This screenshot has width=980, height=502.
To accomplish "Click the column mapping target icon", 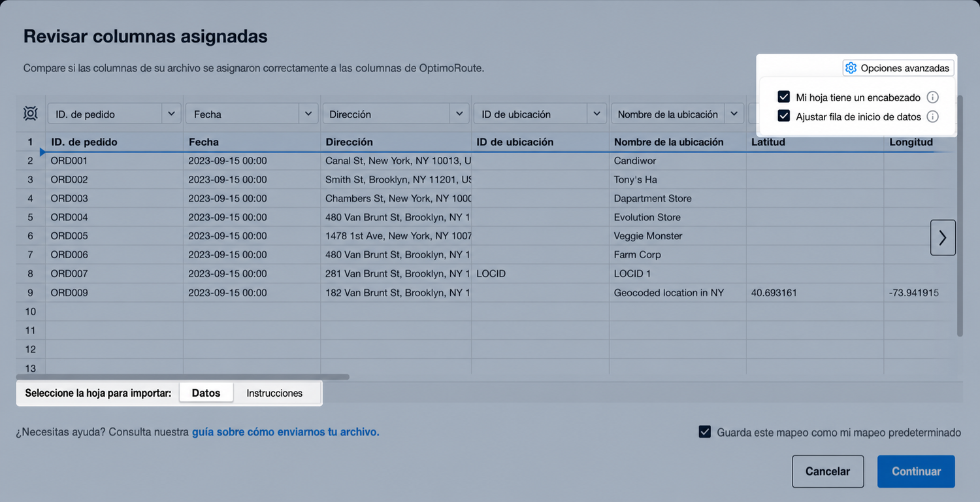I will pos(31,114).
